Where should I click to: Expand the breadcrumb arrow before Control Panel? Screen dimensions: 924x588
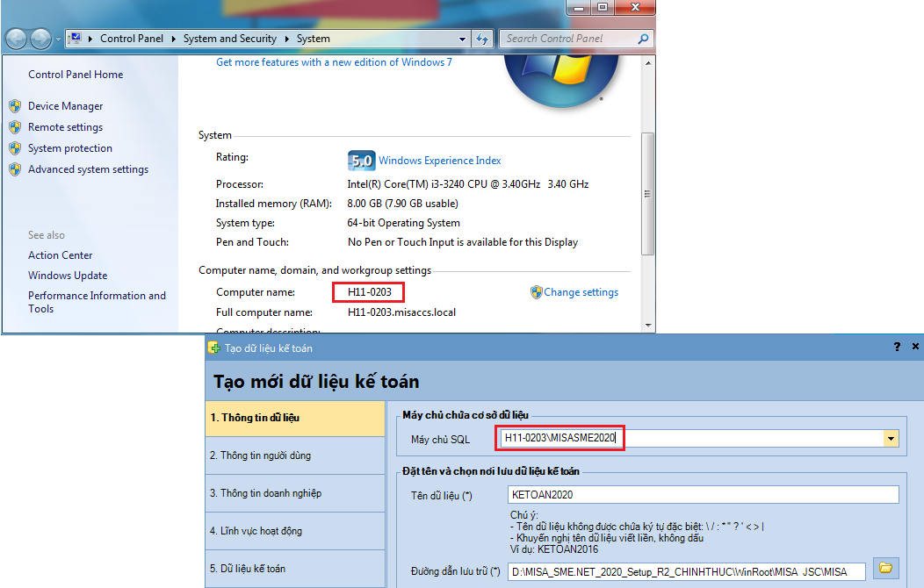click(x=90, y=39)
